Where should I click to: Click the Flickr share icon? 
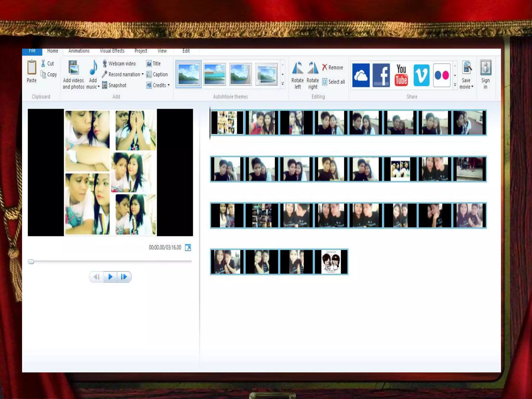click(442, 75)
